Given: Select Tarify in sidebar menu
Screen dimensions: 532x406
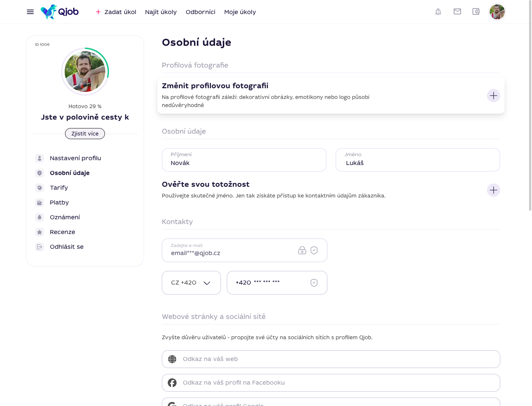Looking at the screenshot, I should 59,187.
